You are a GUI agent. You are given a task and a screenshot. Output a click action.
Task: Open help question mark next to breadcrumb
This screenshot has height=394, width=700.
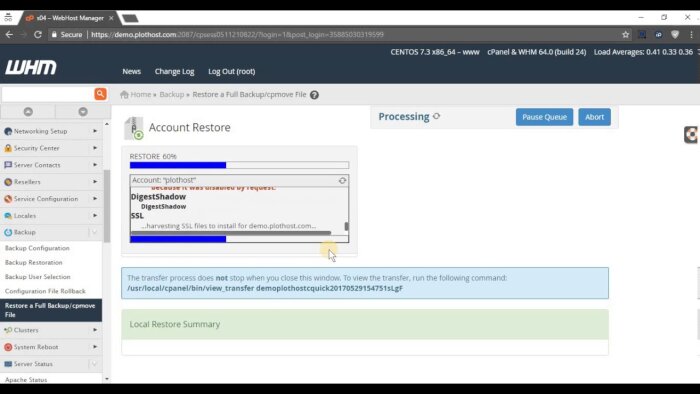pos(314,95)
